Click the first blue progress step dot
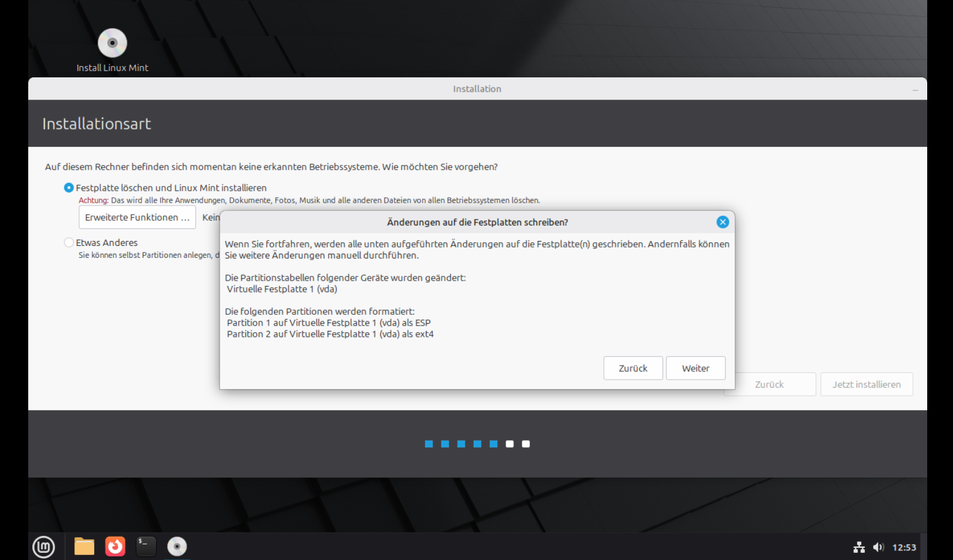This screenshot has height=560, width=953. [429, 444]
